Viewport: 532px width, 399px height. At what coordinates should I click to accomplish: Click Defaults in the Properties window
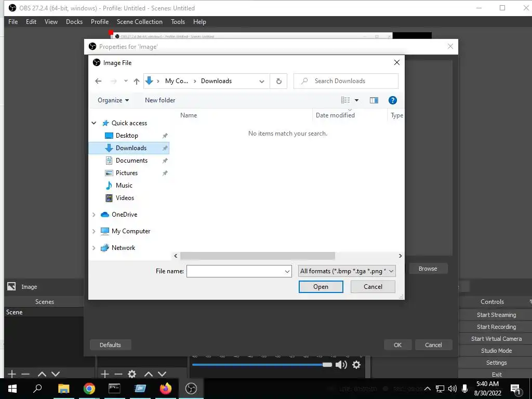click(110, 345)
